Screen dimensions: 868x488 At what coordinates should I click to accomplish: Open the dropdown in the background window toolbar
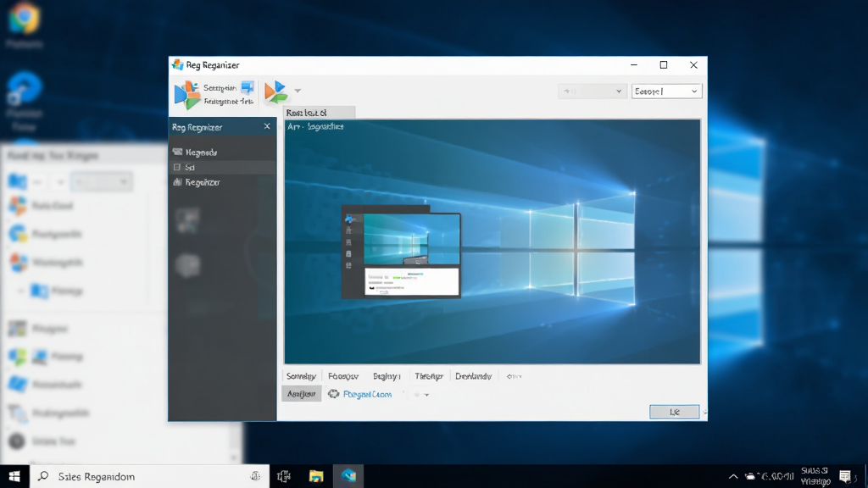102,181
